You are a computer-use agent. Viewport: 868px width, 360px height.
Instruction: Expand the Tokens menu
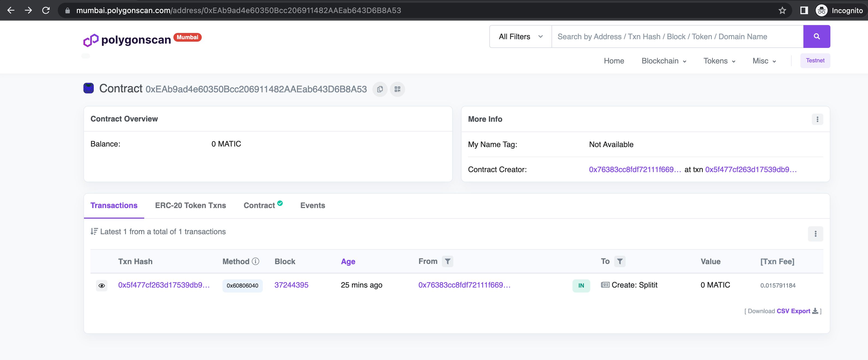pos(719,61)
